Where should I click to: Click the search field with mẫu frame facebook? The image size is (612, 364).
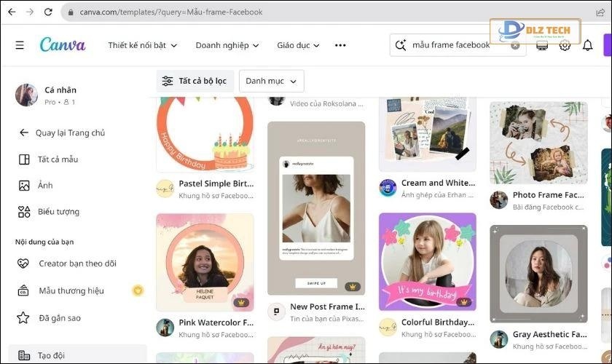pyautogui.click(x=452, y=45)
